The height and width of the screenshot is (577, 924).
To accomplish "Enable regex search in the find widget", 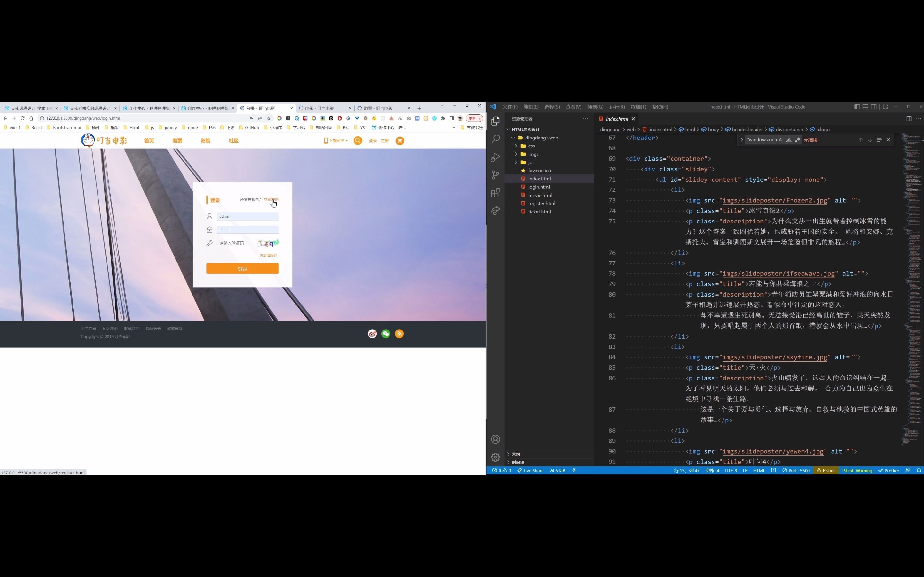I will coord(798,140).
